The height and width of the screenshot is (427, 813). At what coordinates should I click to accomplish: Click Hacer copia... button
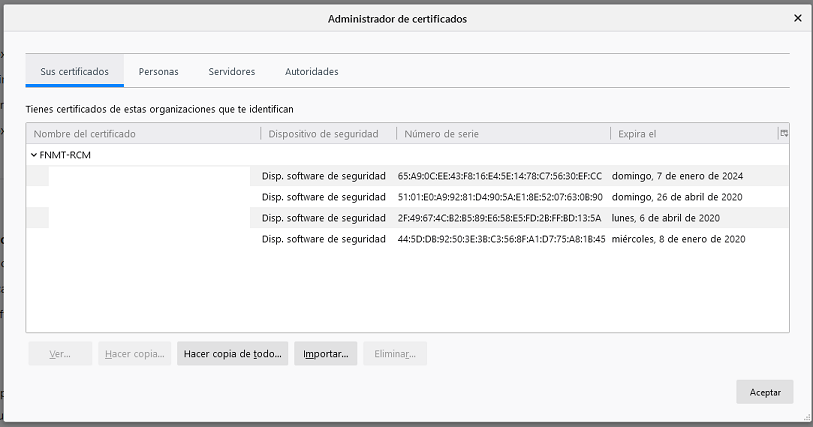click(x=135, y=354)
